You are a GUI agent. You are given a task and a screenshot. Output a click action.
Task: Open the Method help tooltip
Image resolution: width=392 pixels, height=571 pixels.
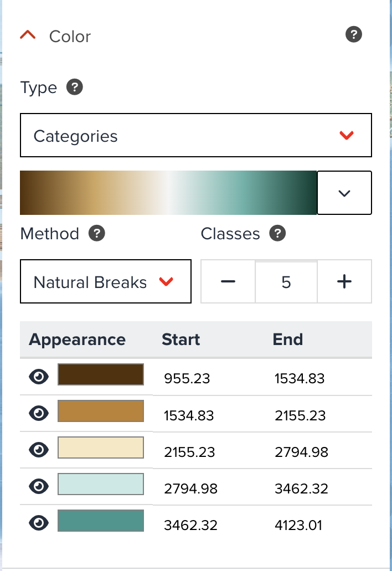coord(97,234)
